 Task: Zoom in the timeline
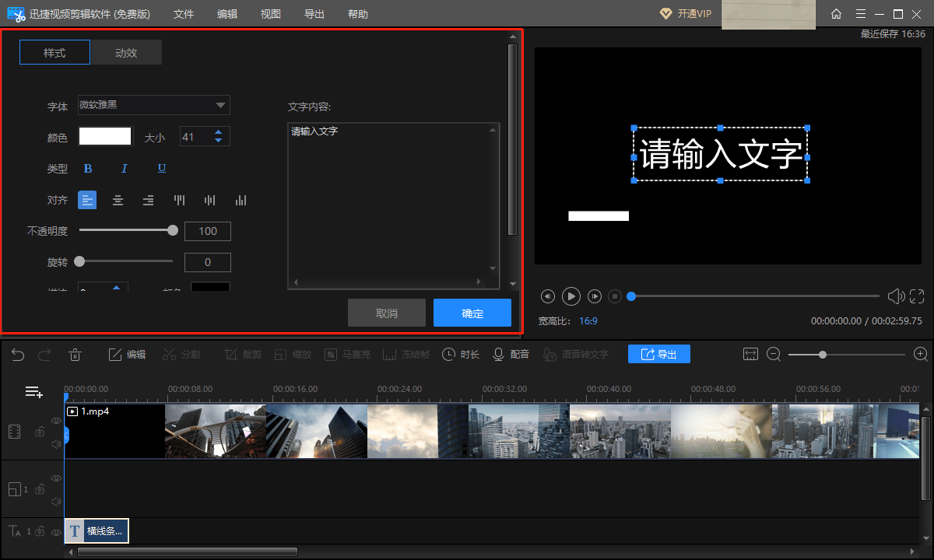921,354
